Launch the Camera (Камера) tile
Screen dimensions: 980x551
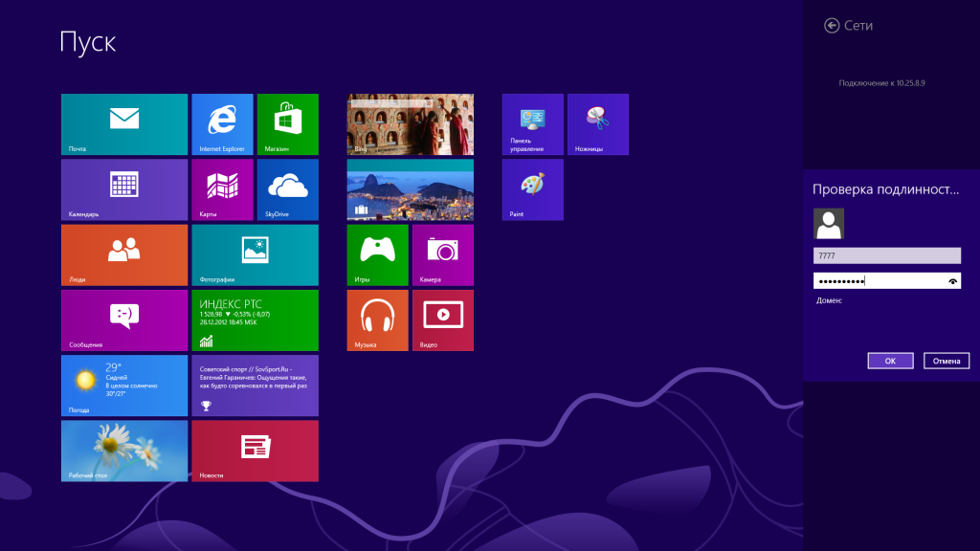point(442,254)
